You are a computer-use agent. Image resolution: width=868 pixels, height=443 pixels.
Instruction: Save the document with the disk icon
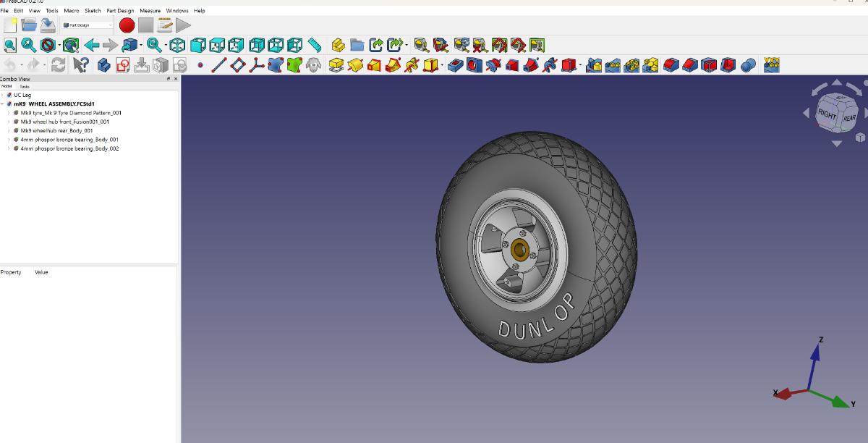click(x=48, y=25)
